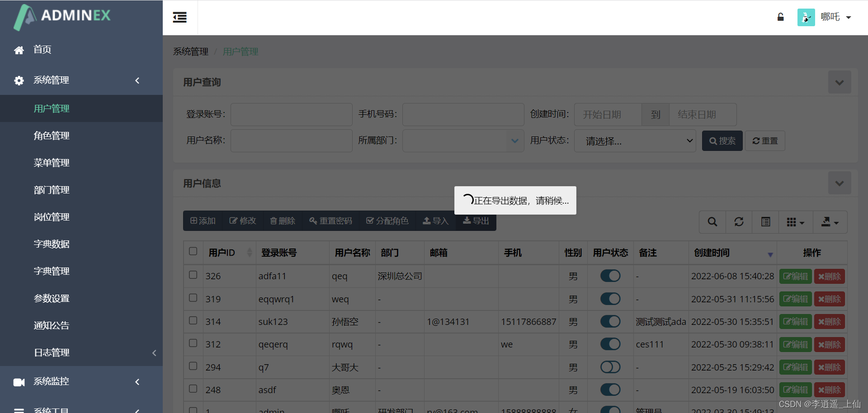This screenshot has width=868, height=413.
Task: Focus the 登录账号 input field
Action: (292, 114)
